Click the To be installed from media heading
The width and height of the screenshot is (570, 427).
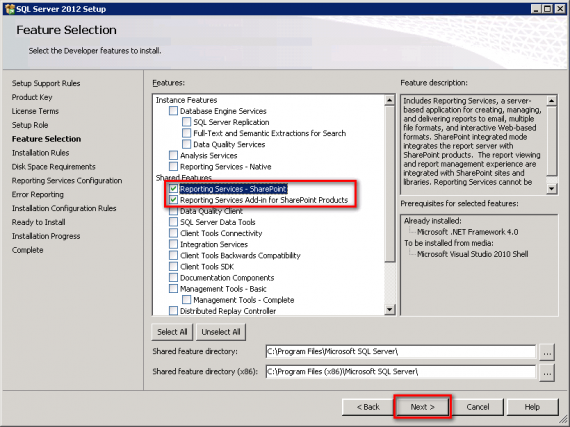449,243
